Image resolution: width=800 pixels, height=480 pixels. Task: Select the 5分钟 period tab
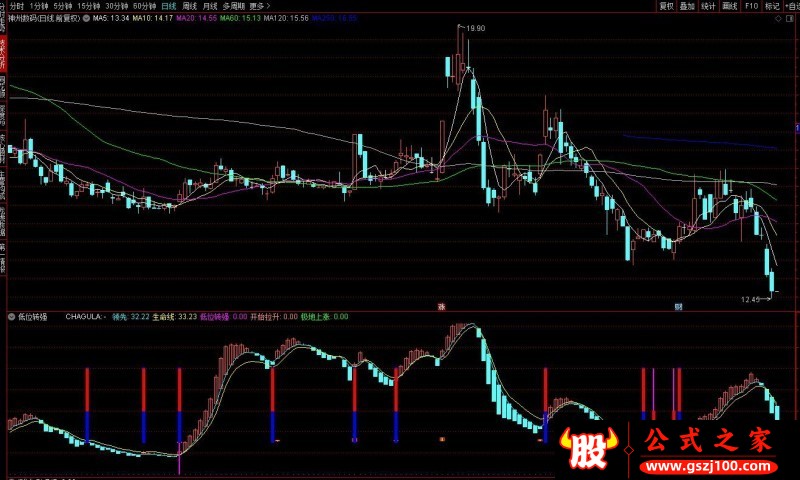[x=63, y=6]
